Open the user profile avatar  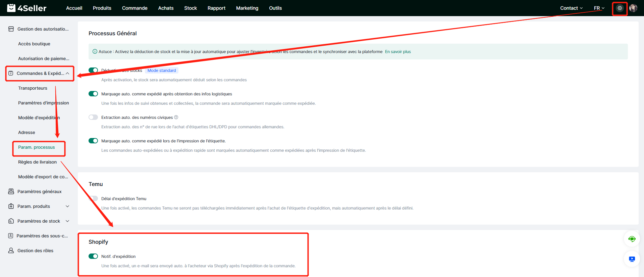(633, 8)
